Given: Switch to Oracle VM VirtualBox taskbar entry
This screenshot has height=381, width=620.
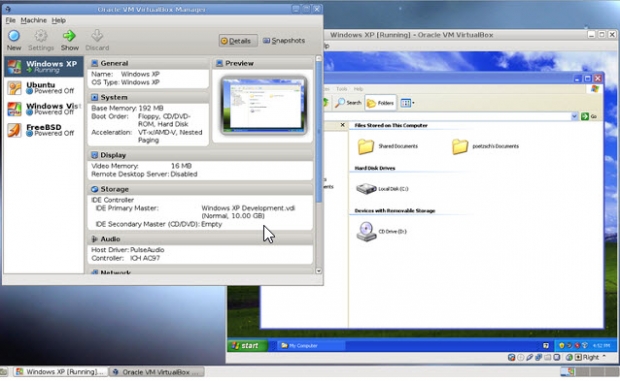Looking at the screenshot, I should point(157,372).
